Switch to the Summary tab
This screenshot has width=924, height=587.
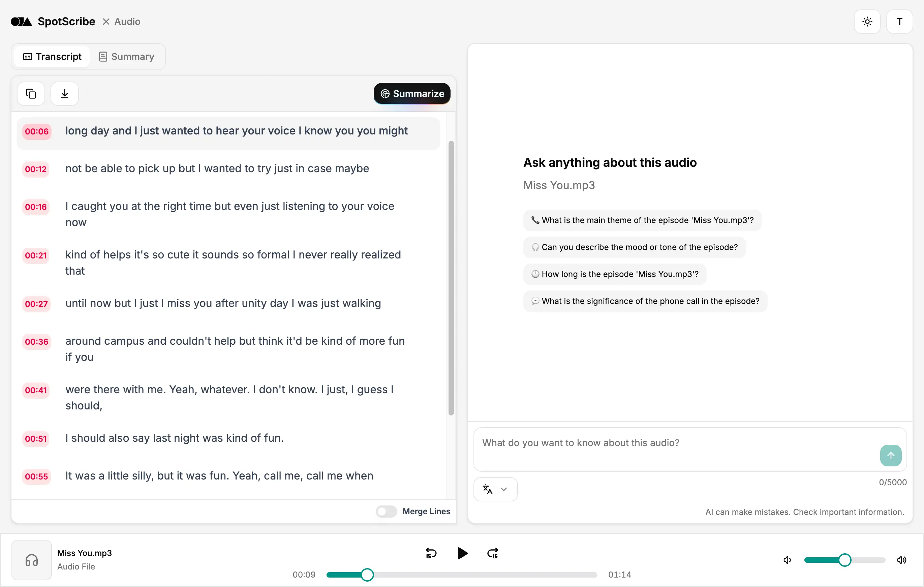pyautogui.click(x=126, y=56)
